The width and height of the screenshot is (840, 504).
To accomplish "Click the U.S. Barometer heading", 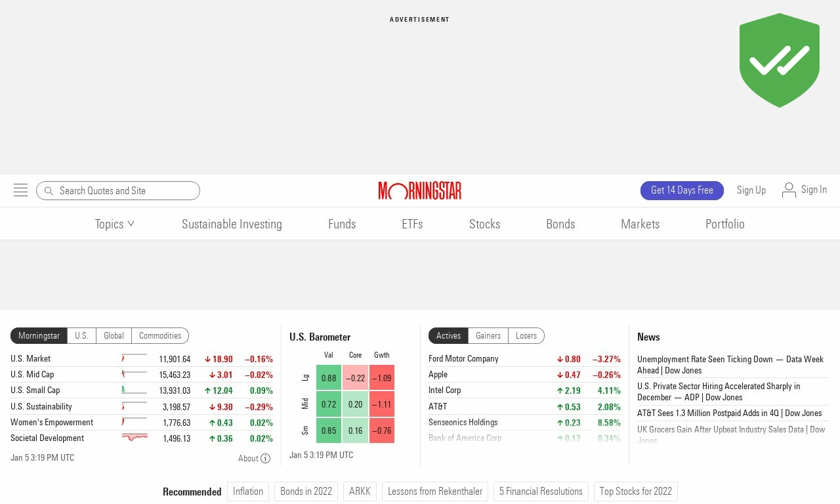I will click(320, 337).
